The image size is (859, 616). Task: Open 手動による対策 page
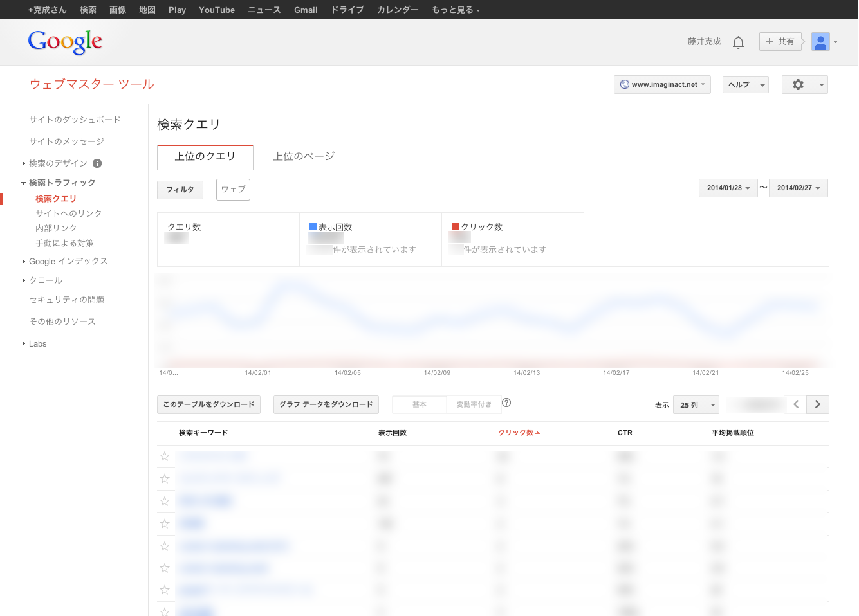[x=64, y=243]
